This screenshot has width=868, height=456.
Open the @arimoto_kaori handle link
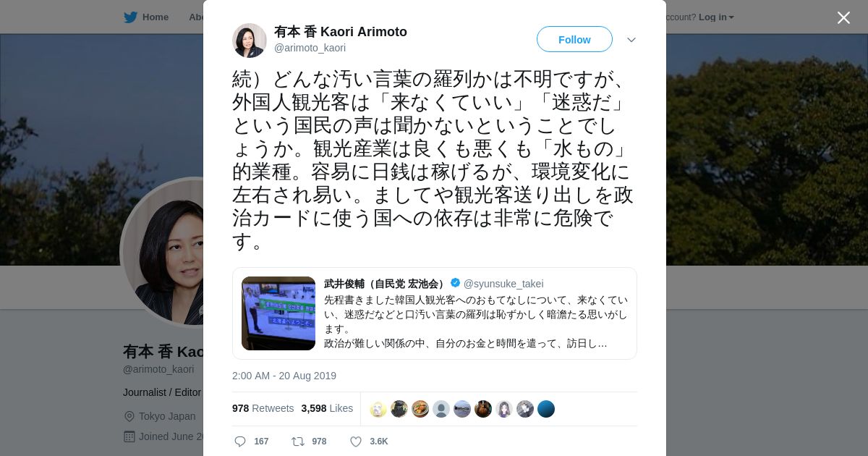(310, 48)
